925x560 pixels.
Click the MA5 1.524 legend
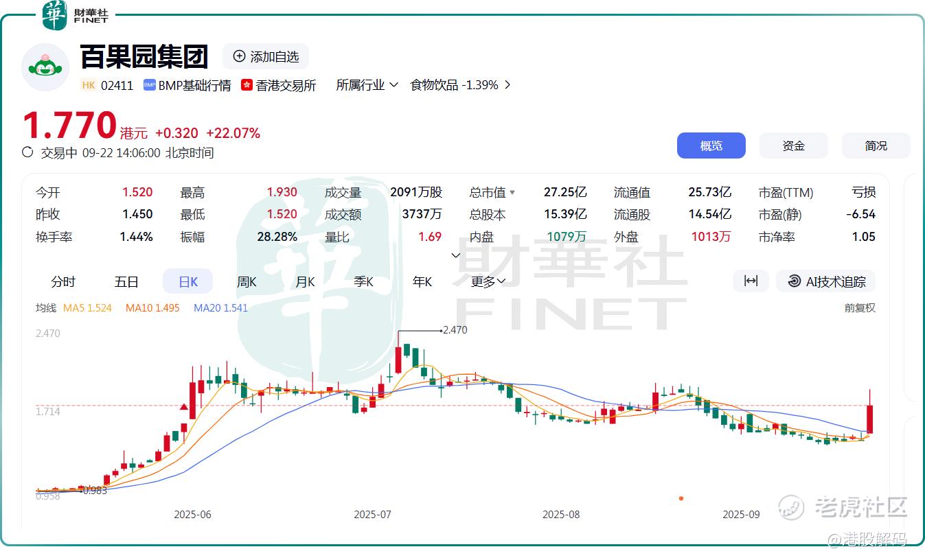(87, 308)
